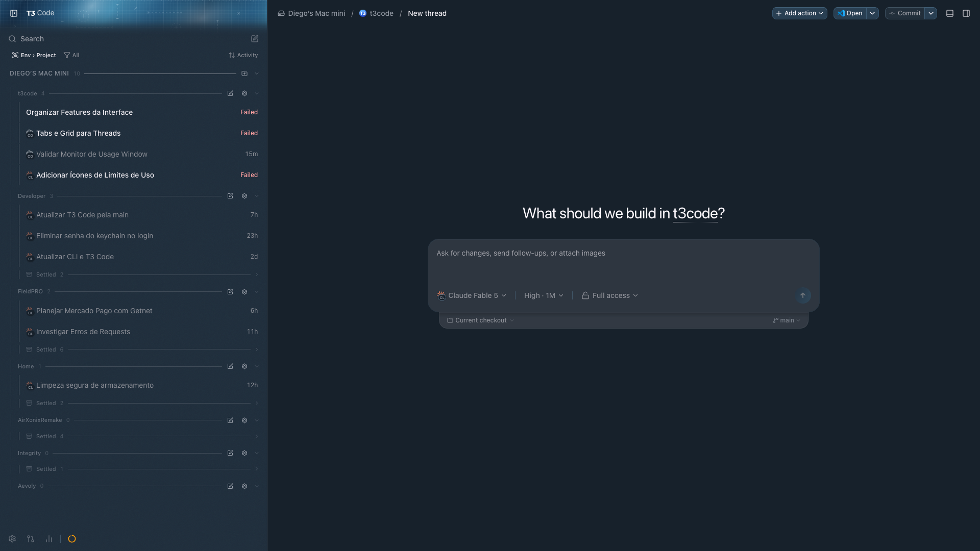Open Integrity project settings gear
Viewport: 980px width, 551px height.
[244, 453]
